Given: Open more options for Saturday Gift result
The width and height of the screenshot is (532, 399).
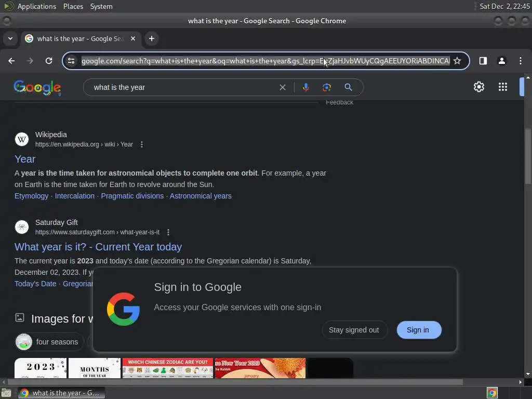Looking at the screenshot, I should [168, 232].
